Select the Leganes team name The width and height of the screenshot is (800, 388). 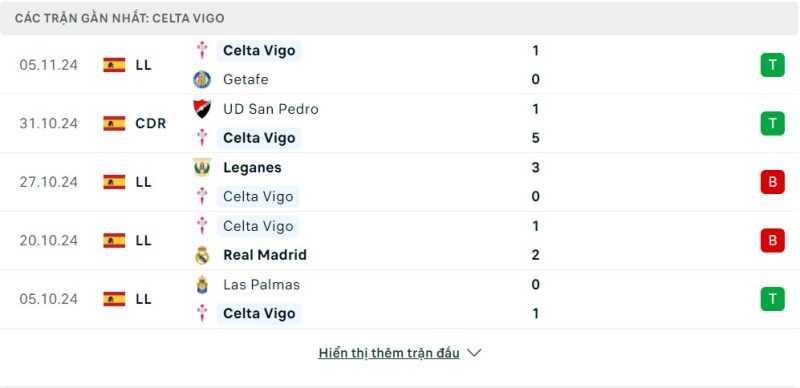[x=252, y=167]
